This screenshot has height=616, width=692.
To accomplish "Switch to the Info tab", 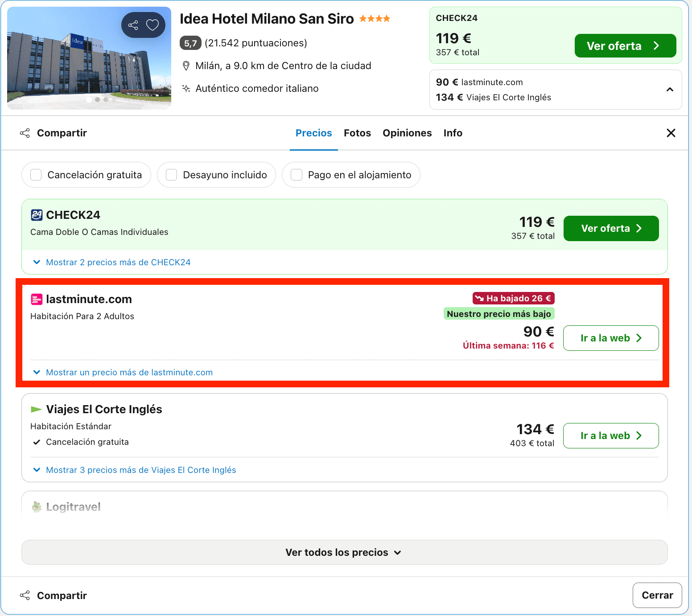I will (453, 133).
